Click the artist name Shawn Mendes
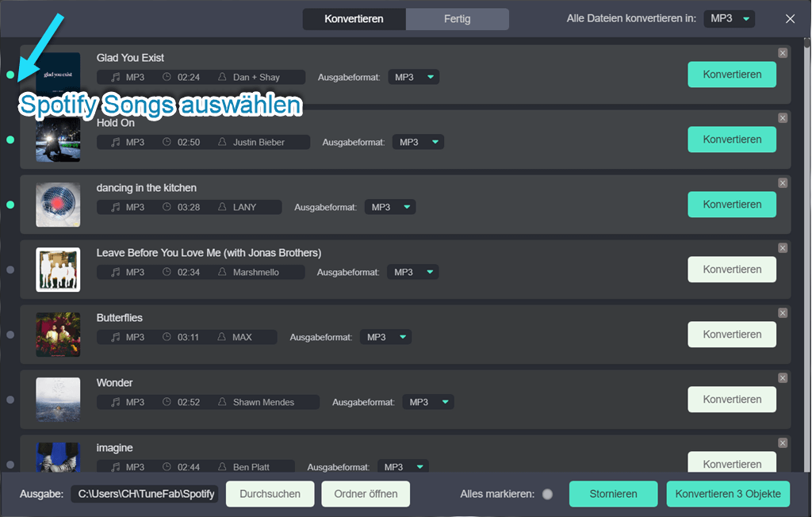 pos(263,403)
